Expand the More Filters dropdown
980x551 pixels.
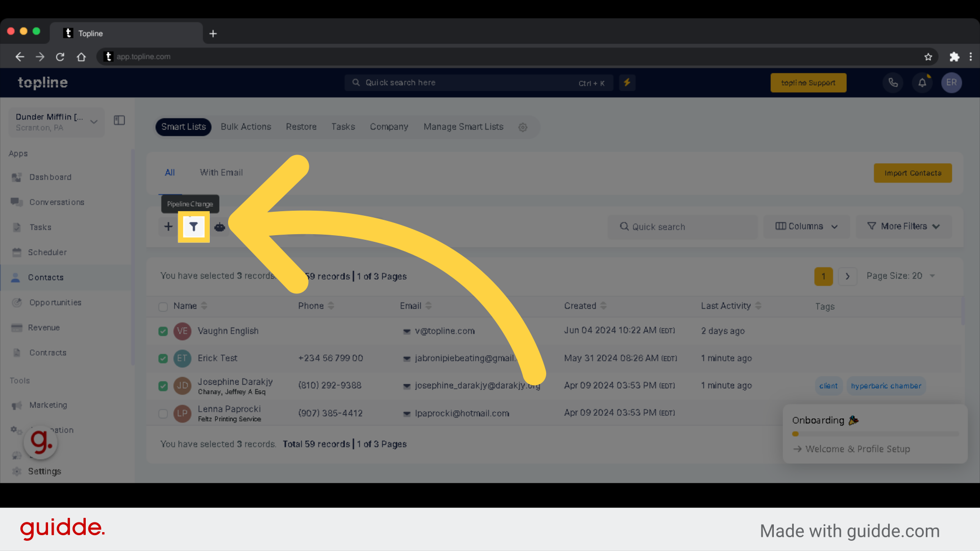[x=904, y=226]
